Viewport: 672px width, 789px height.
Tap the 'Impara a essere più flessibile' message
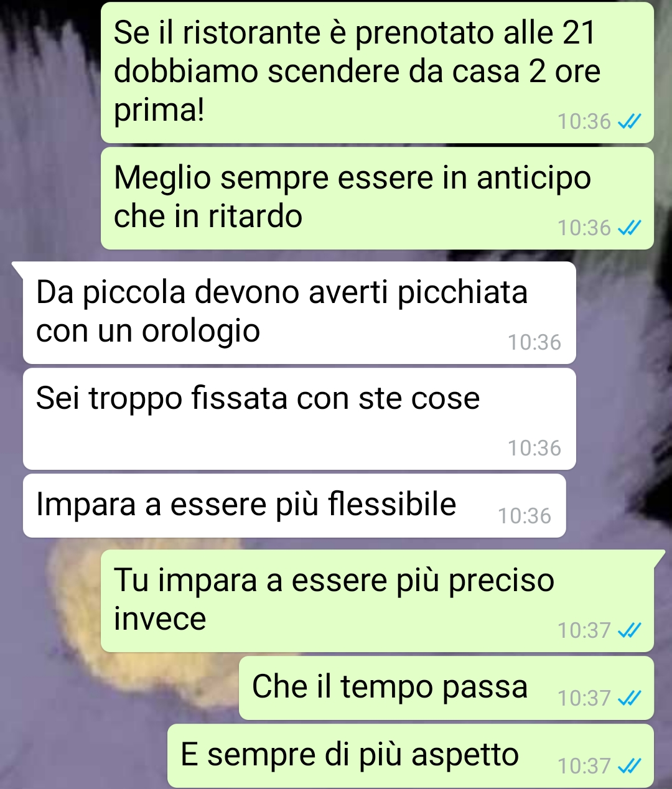click(x=294, y=506)
